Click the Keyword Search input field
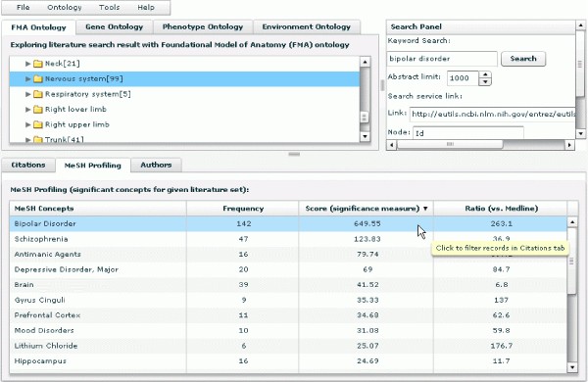The image size is (588, 382). [442, 59]
